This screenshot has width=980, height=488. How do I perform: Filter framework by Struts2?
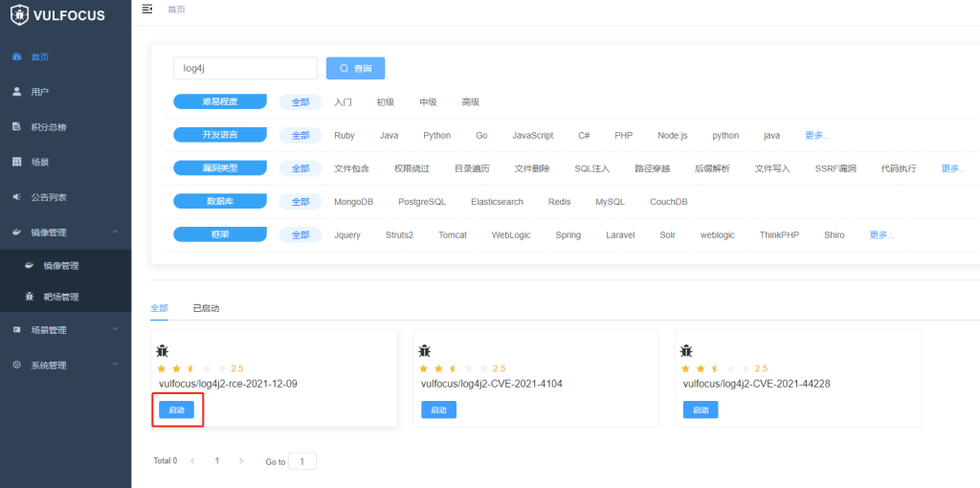coord(399,235)
